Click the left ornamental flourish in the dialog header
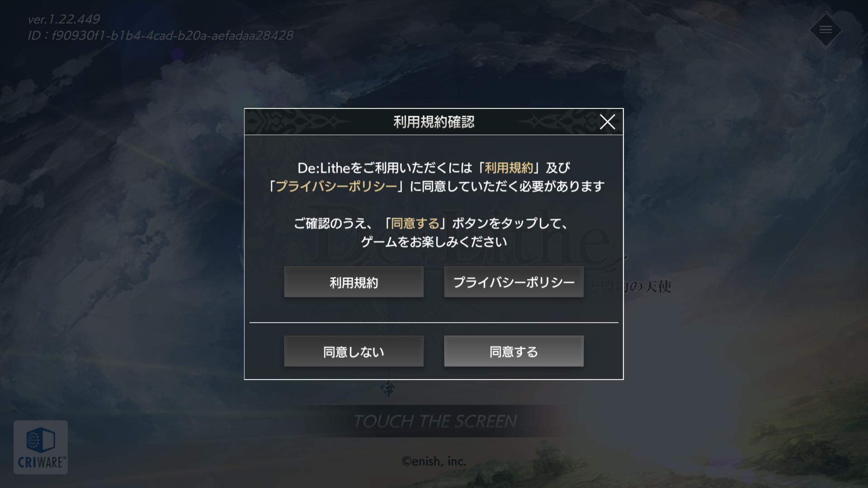Screen dimensions: 868x488 pyautogui.click(x=298, y=122)
